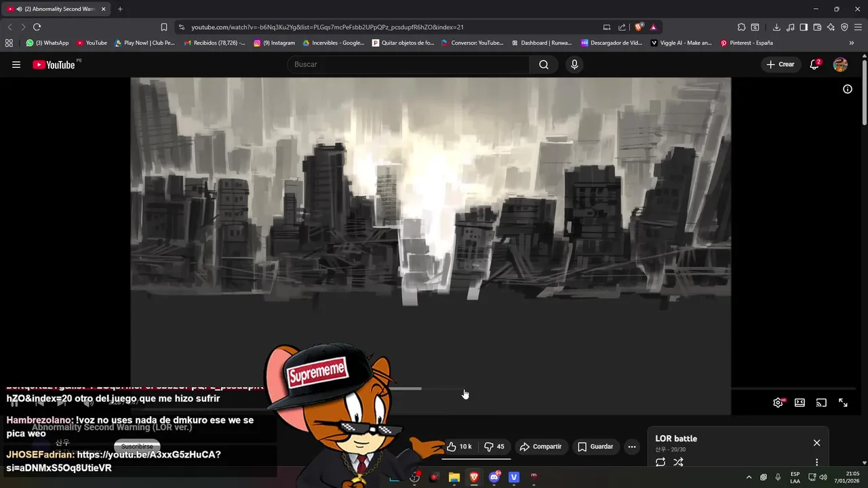868x488 pixels.
Task: Open the browser main menu
Action: (x=858, y=27)
